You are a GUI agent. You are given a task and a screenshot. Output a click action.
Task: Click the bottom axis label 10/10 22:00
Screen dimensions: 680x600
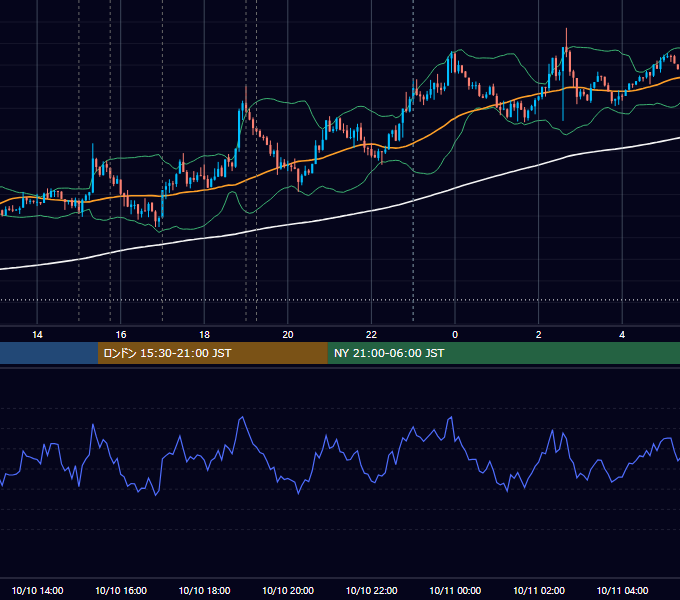[371, 590]
